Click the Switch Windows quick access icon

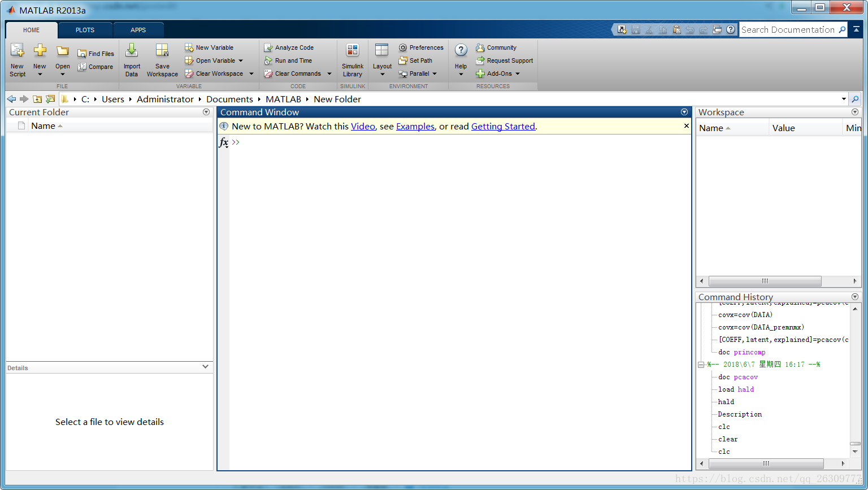[x=717, y=29]
